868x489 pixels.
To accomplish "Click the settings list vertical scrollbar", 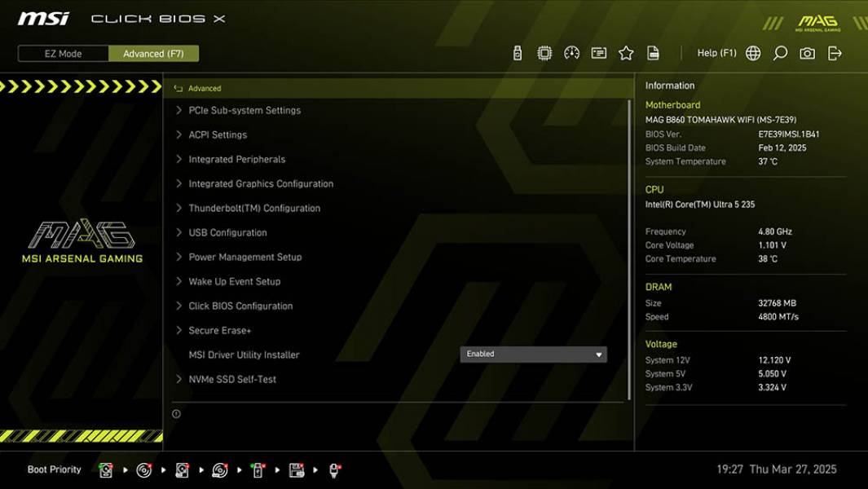I will (x=629, y=249).
